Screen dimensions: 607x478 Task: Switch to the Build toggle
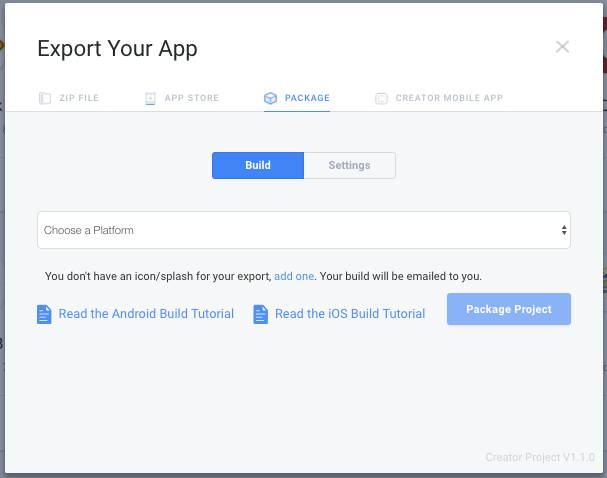pyautogui.click(x=258, y=165)
